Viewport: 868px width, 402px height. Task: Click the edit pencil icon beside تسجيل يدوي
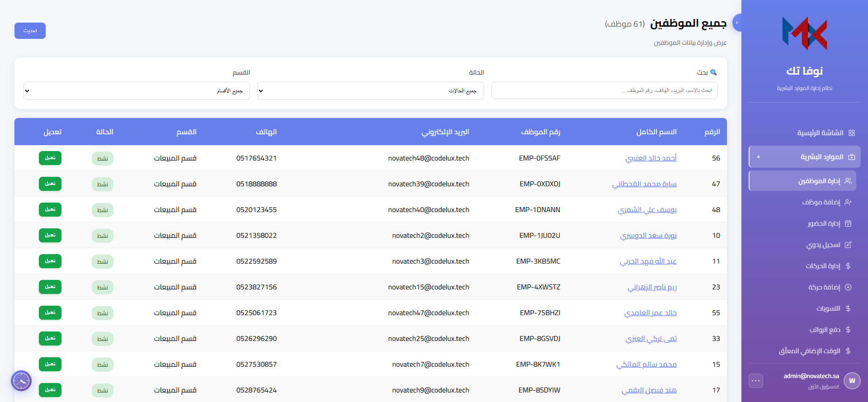click(x=848, y=245)
